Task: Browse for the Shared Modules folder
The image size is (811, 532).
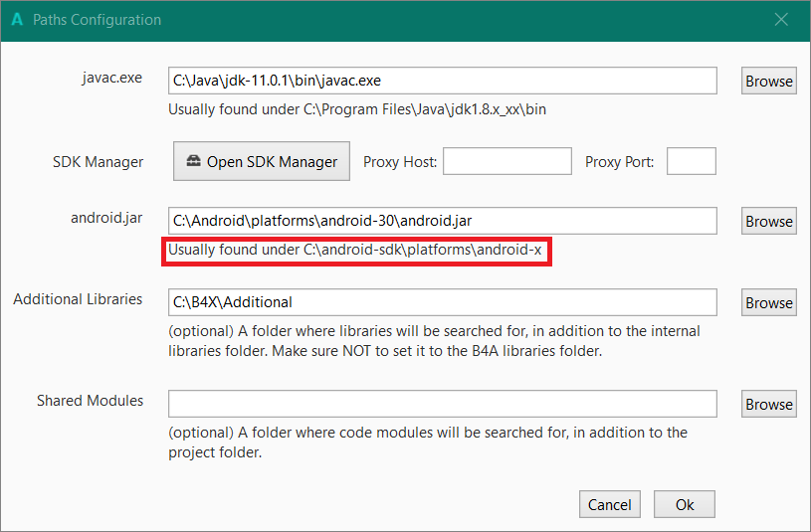Action: pos(768,405)
